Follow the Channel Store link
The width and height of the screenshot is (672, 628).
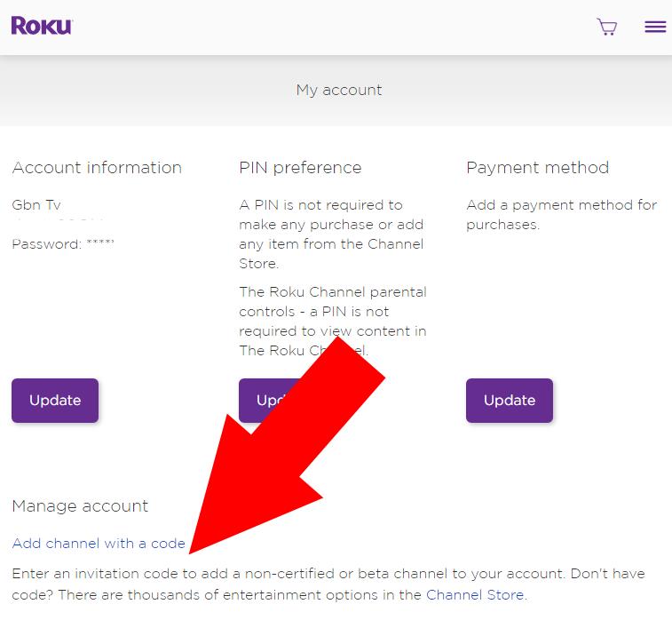point(475,594)
